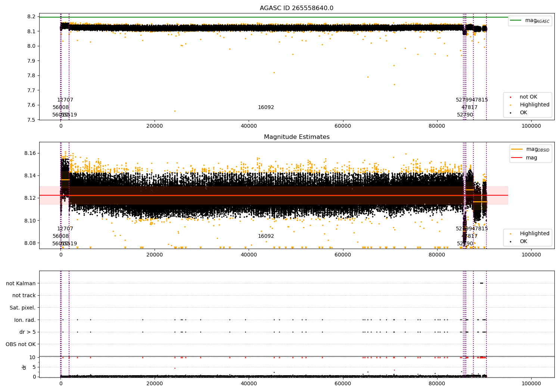Image resolution: width=560 pixels, height=392 pixels.
Task: Click x-axis tick '60000' under the top plot
Action: click(343, 126)
